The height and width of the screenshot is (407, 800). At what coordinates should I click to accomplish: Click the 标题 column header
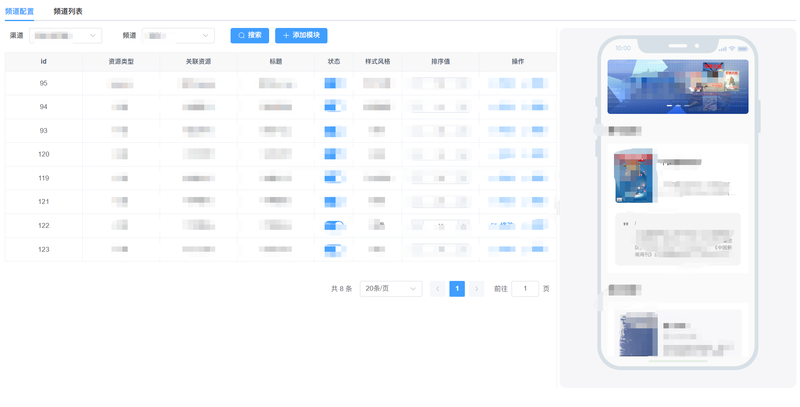[x=276, y=61]
